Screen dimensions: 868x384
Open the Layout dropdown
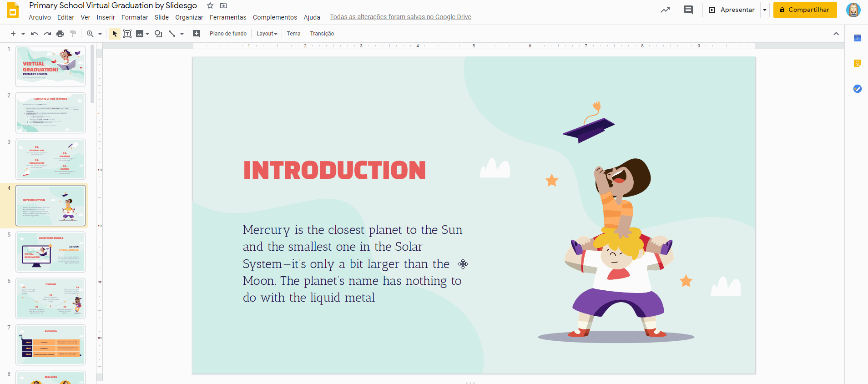267,34
